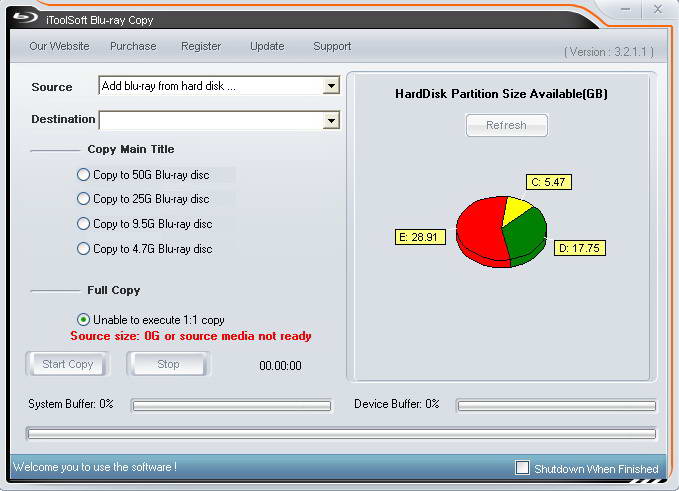Enable Shutdown When Finished checkbox

pos(522,468)
